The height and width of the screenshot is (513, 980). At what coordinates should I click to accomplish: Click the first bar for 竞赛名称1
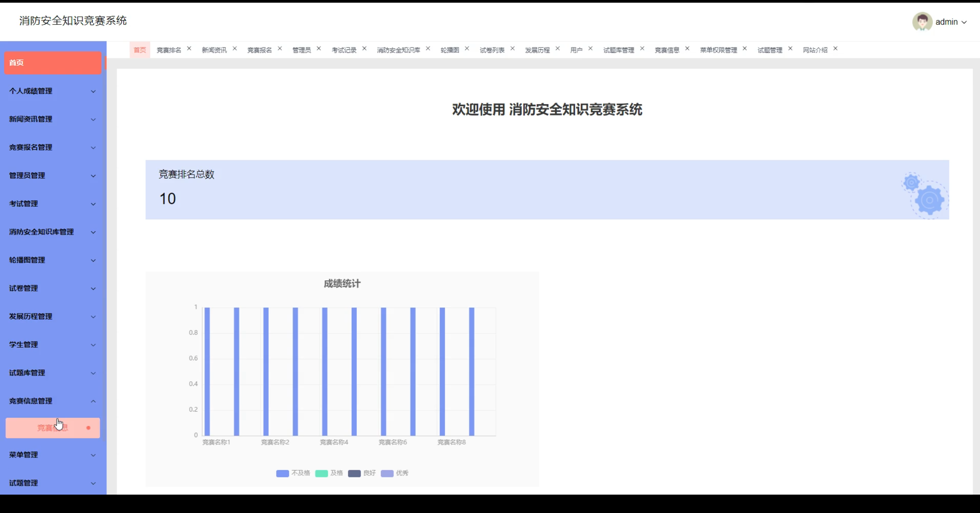207,371
